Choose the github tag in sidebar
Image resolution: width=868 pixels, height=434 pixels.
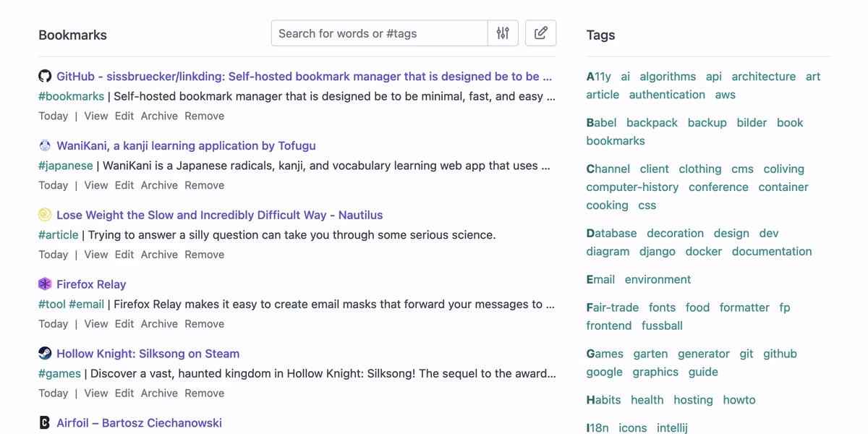[780, 354]
